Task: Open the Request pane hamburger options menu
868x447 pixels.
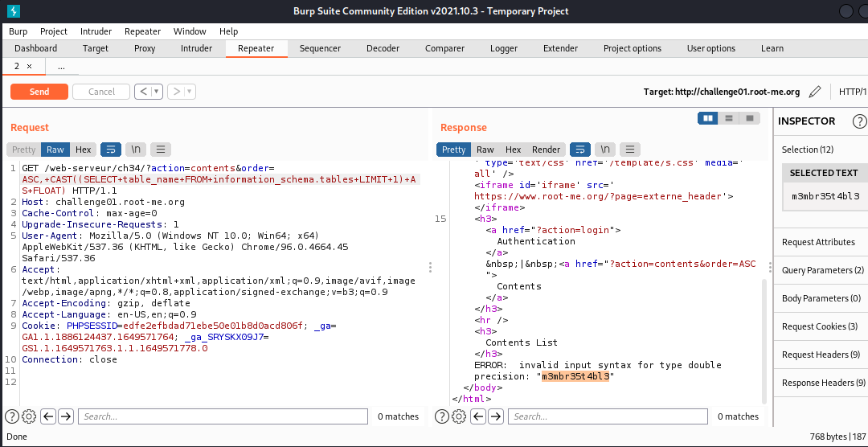Action: pos(161,149)
